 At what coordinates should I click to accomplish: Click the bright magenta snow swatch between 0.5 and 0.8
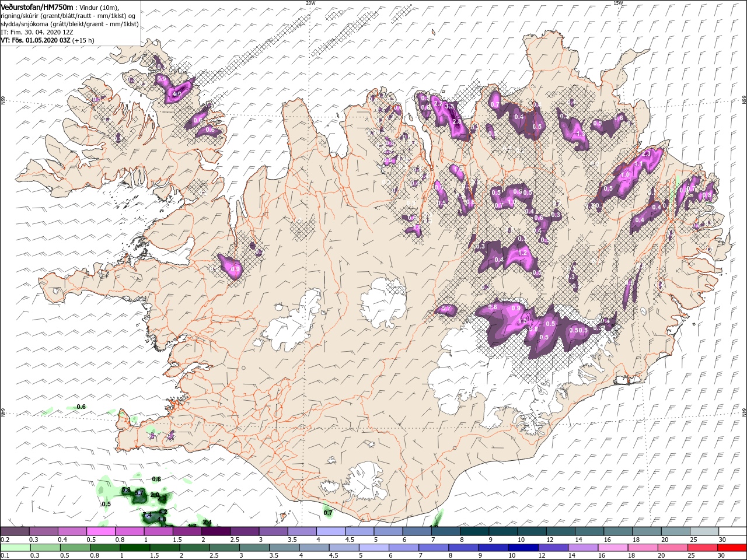100,531
